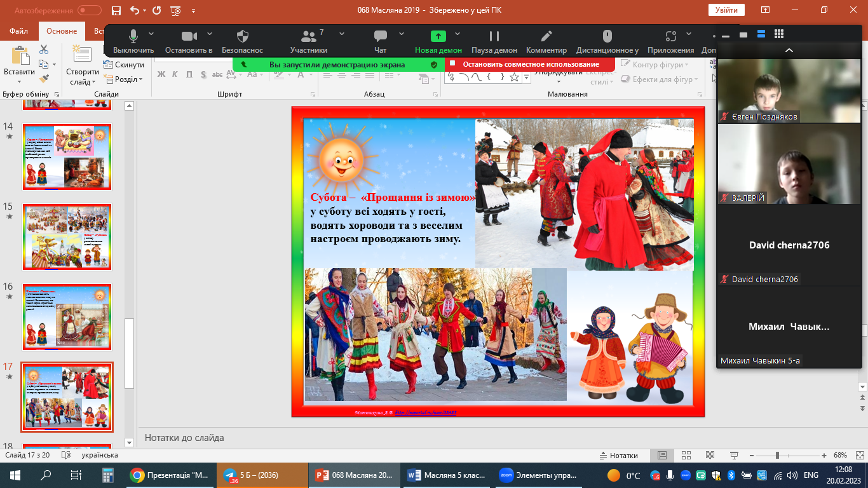The height and width of the screenshot is (488, 868).
Task: Collapse Zoom video panel chevron
Action: click(789, 50)
